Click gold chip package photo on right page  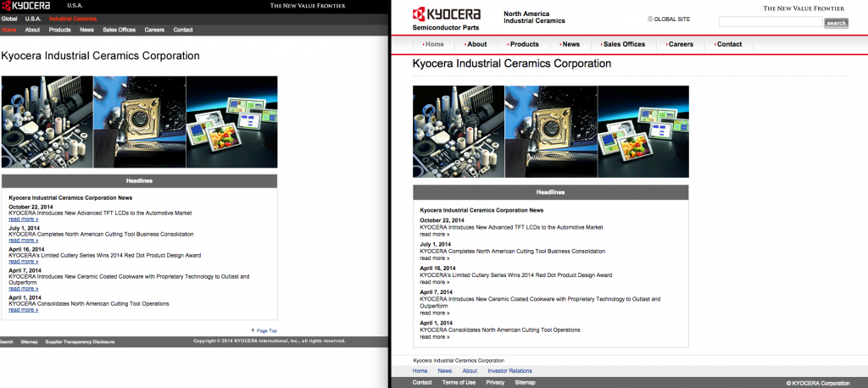point(551,131)
